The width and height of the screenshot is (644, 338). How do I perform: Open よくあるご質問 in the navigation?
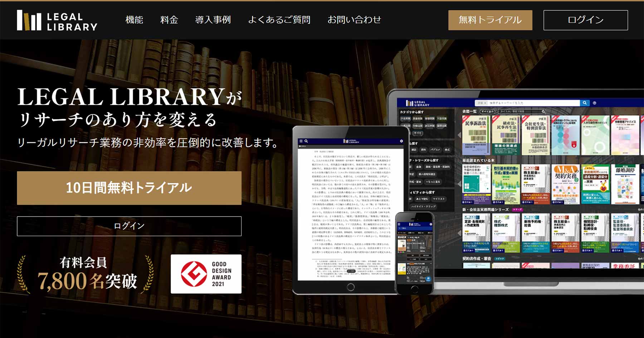coord(279,20)
